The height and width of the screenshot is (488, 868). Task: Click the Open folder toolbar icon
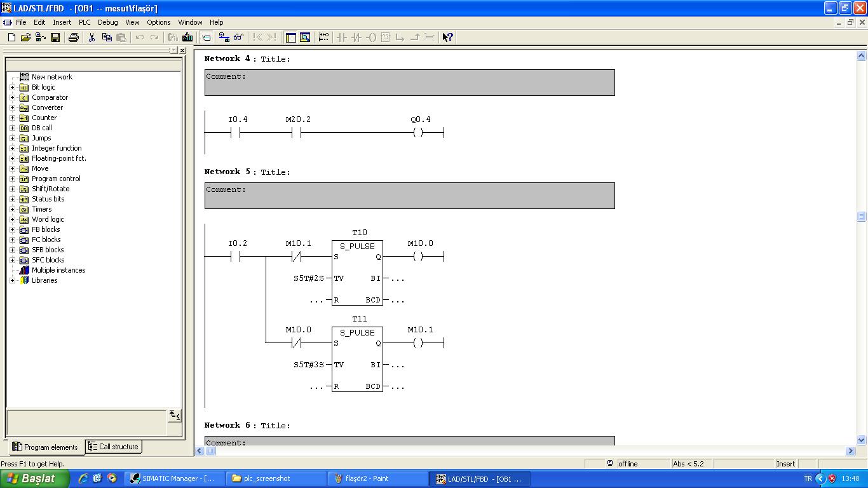point(25,37)
